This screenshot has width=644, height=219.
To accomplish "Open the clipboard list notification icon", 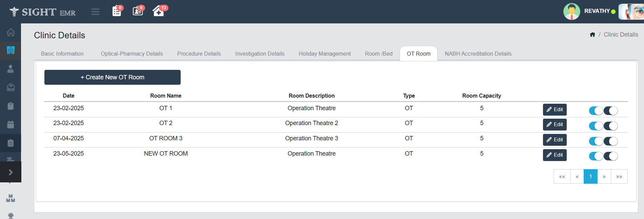I will 117,11.
